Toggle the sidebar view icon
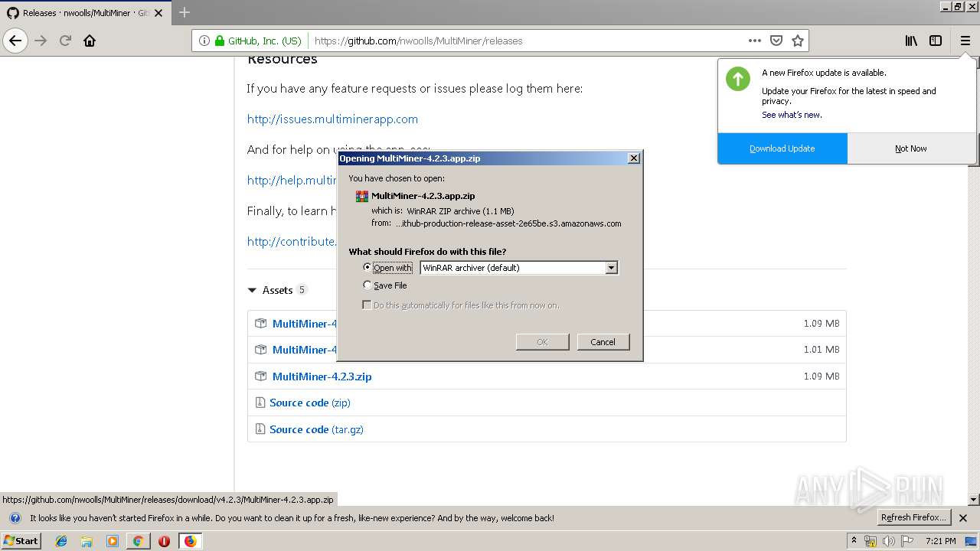 pos(936,41)
